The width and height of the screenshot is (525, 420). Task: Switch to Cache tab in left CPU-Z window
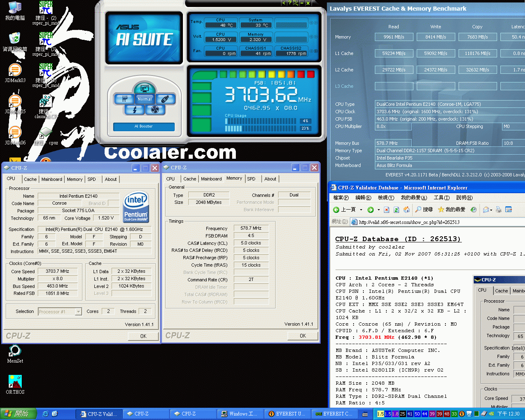tap(30, 179)
